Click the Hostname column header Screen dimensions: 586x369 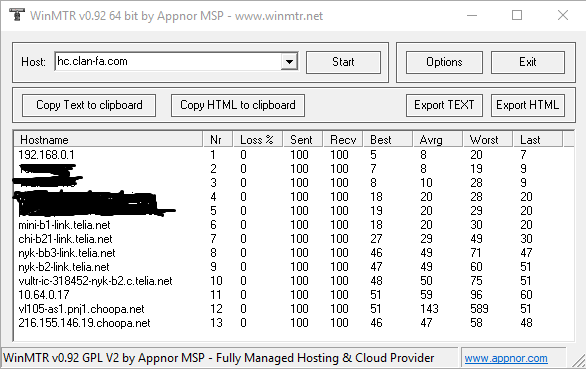(108, 139)
